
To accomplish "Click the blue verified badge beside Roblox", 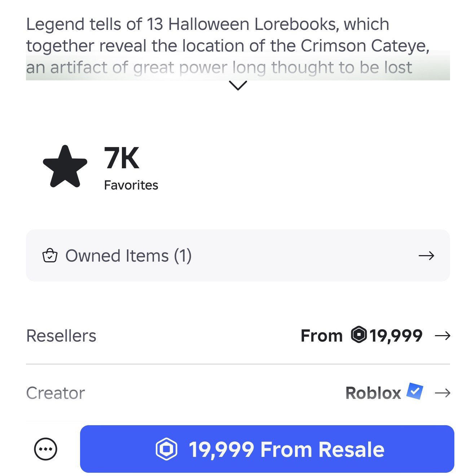I will (x=415, y=391).
